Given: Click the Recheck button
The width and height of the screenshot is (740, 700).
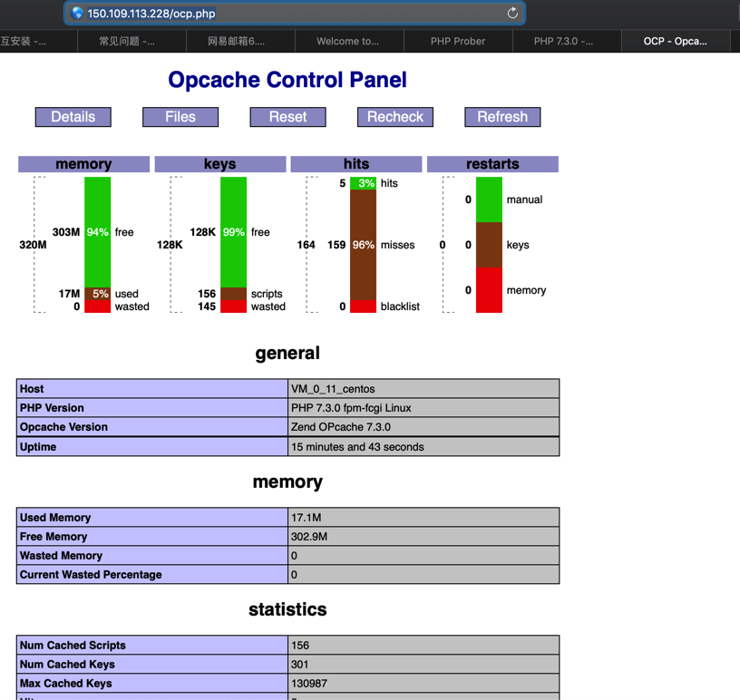Looking at the screenshot, I should click(395, 117).
